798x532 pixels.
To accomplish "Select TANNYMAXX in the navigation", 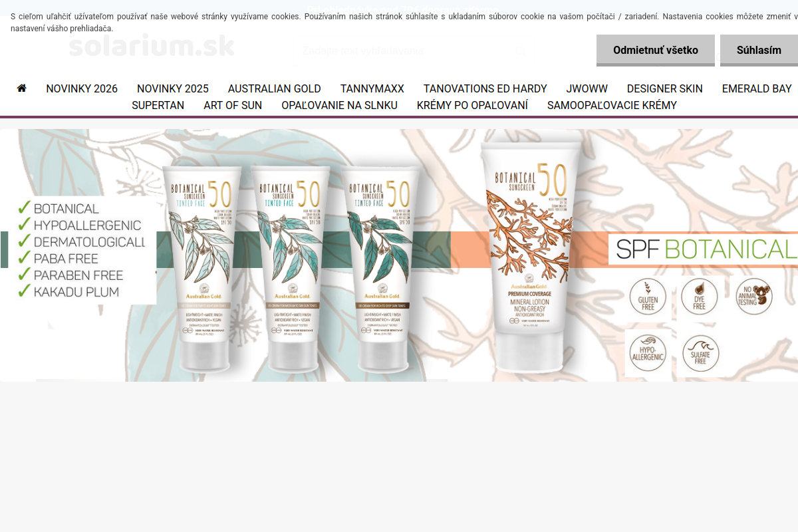I will (x=372, y=88).
